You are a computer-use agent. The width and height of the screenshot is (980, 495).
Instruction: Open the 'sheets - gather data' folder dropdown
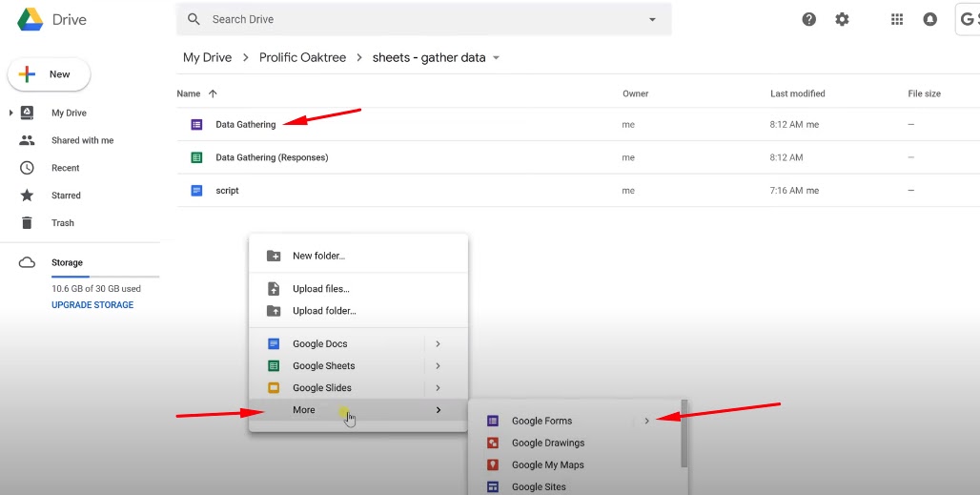tap(497, 57)
